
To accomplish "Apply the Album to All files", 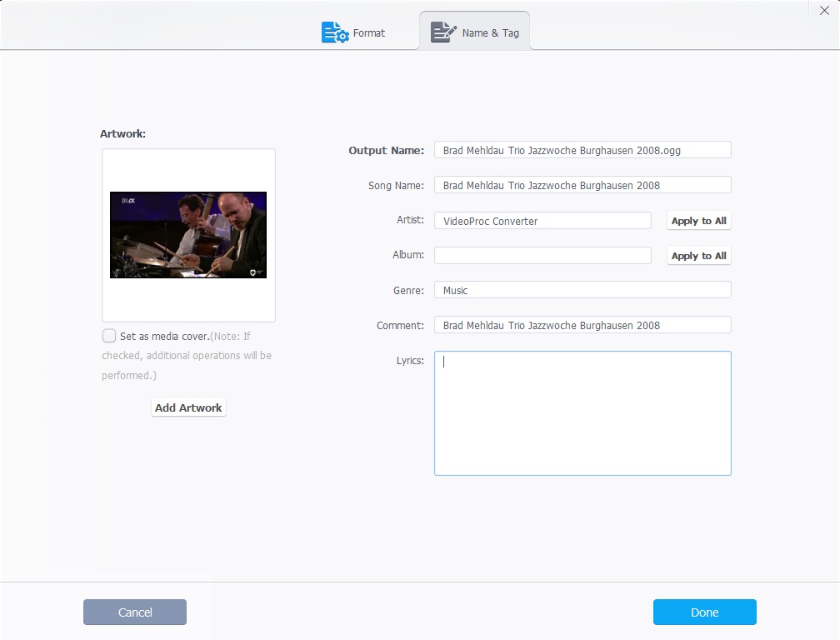I will coord(698,255).
